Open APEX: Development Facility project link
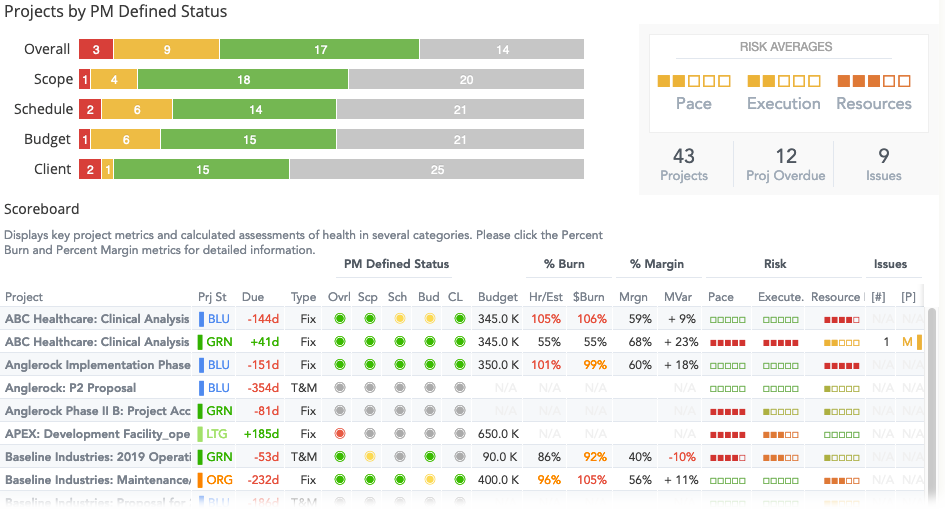 pos(98,434)
